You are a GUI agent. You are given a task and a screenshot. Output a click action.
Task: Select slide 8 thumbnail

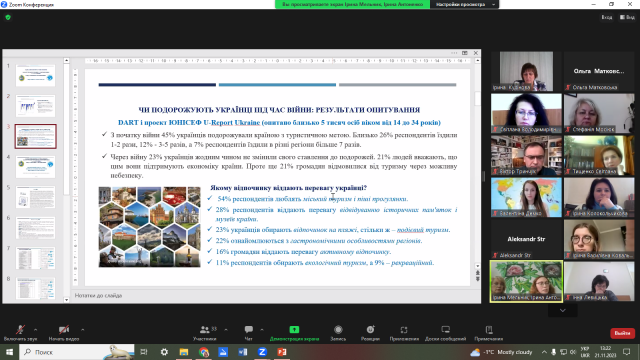[x=36, y=288]
